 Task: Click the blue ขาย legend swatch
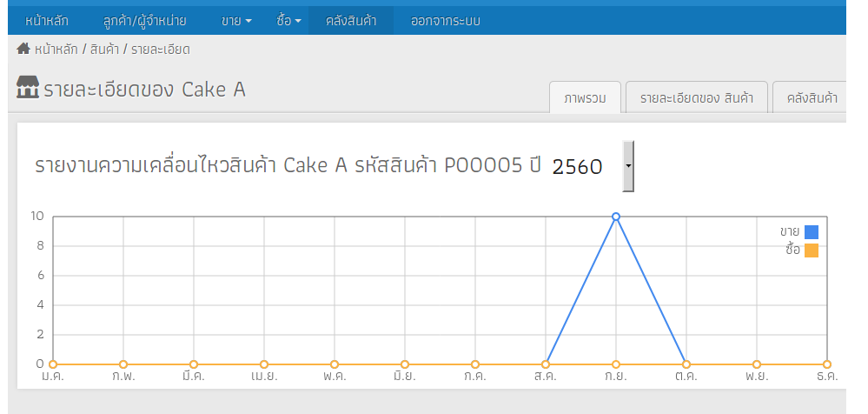[x=812, y=232]
